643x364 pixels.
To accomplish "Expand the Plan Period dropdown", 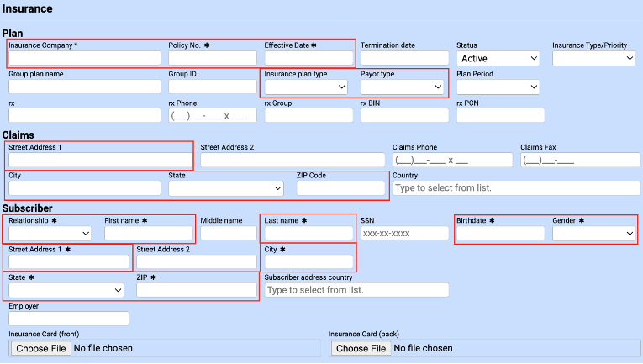I will click(498, 87).
